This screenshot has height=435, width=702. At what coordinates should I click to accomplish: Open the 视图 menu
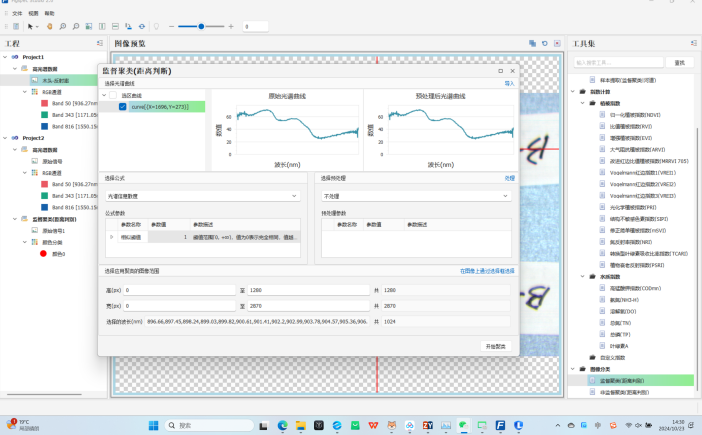pos(33,13)
